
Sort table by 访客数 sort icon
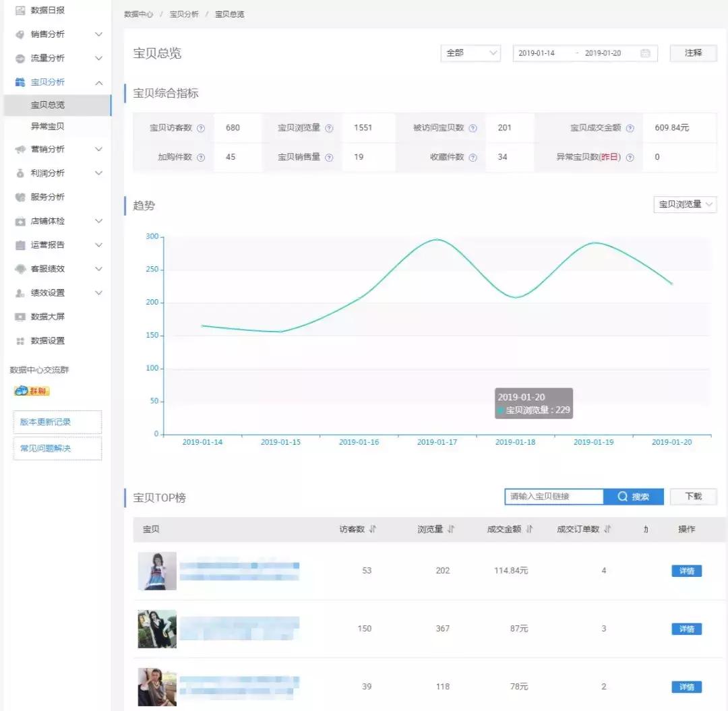point(372,529)
